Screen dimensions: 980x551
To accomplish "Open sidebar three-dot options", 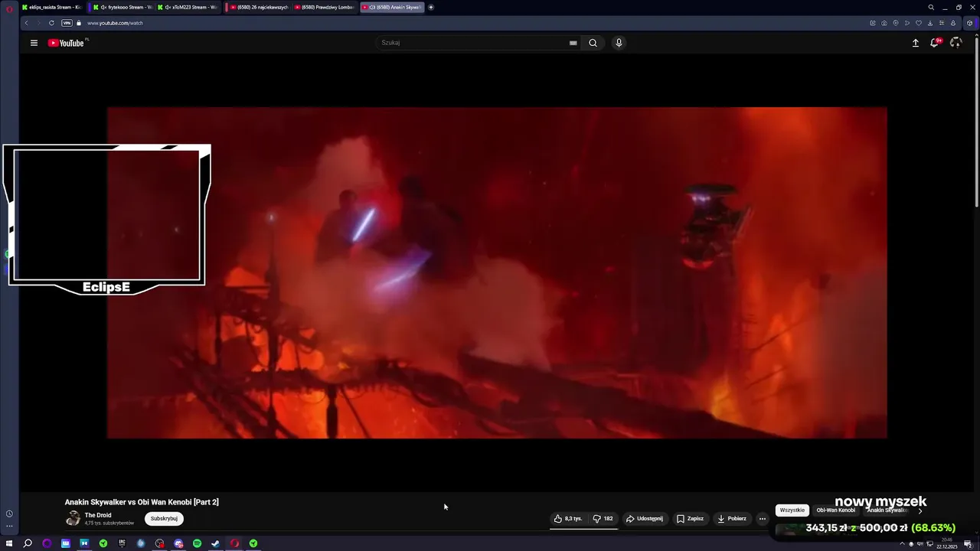I will coord(9,526).
